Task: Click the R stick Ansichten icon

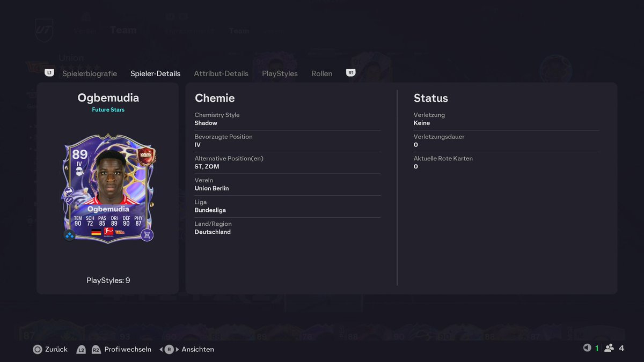Action: coord(169,349)
